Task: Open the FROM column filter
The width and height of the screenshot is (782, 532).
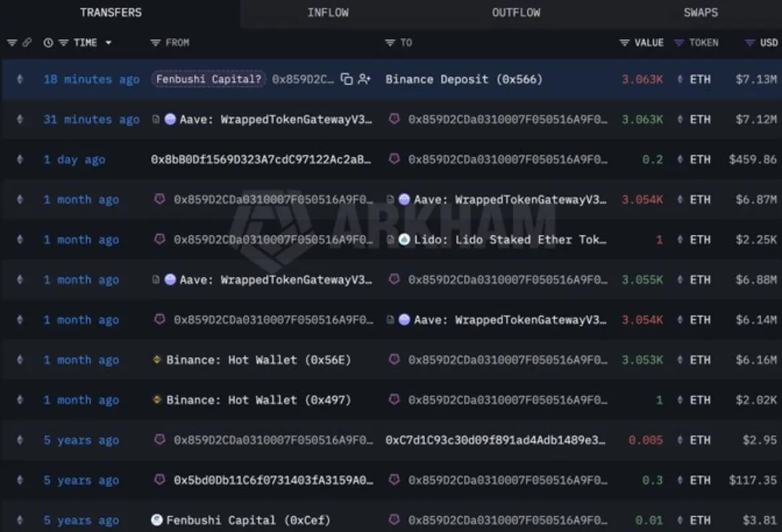Action: [156, 43]
